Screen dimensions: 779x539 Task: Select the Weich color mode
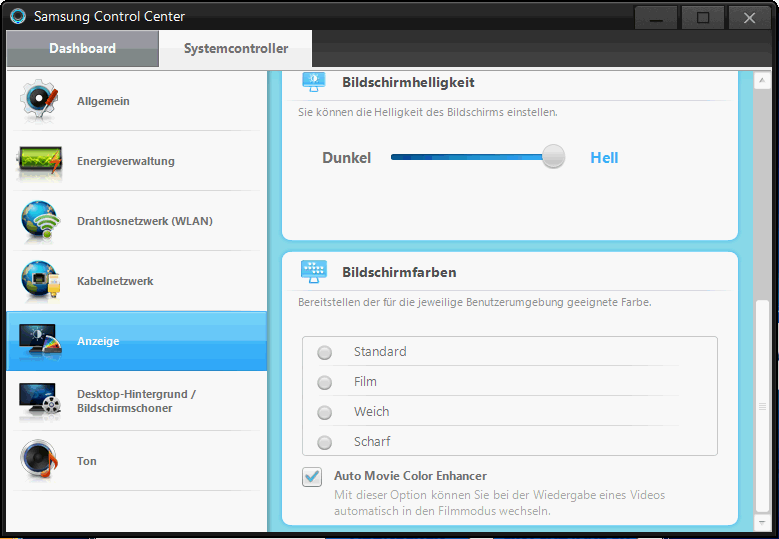(324, 412)
